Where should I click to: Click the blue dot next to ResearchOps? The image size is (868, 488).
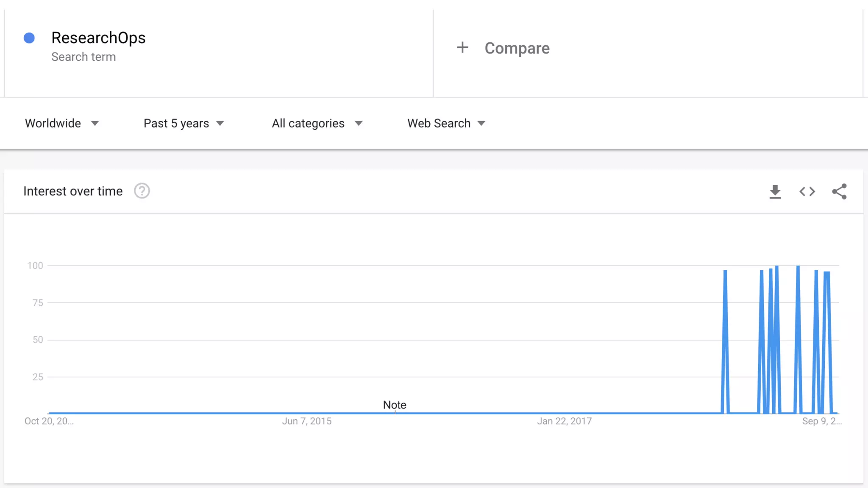pyautogui.click(x=29, y=38)
